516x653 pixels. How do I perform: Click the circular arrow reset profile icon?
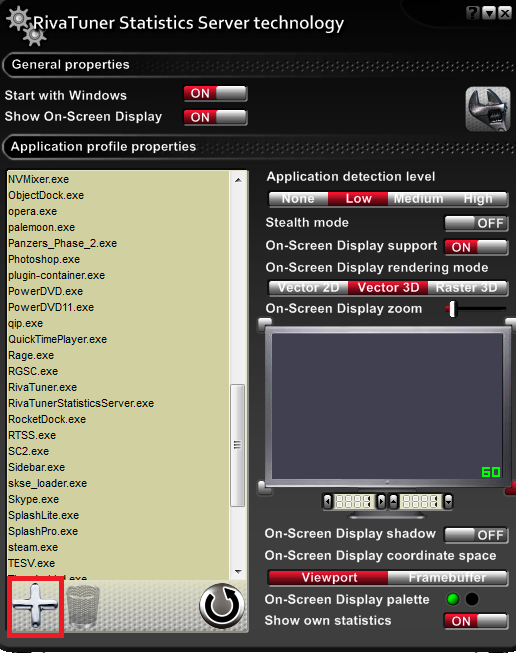[222, 606]
